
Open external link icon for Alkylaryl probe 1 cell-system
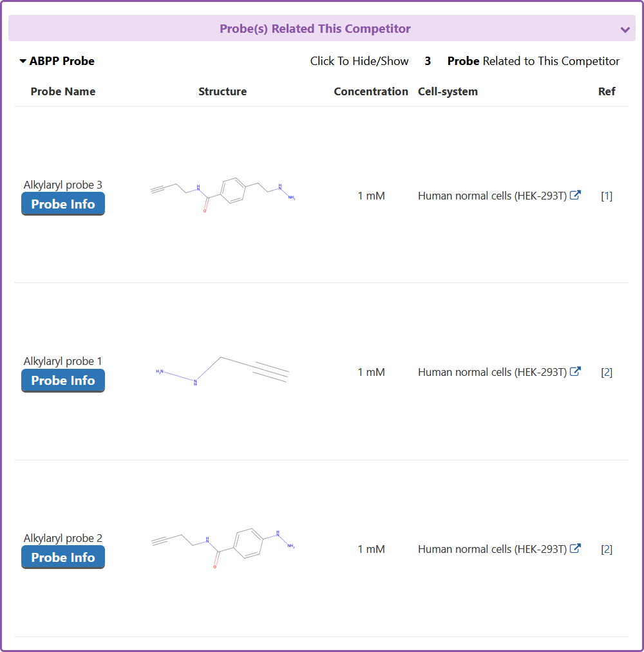click(x=576, y=371)
